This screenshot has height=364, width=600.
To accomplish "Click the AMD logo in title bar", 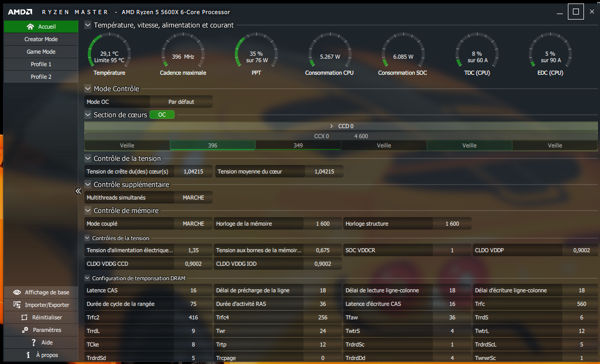I will click(20, 12).
